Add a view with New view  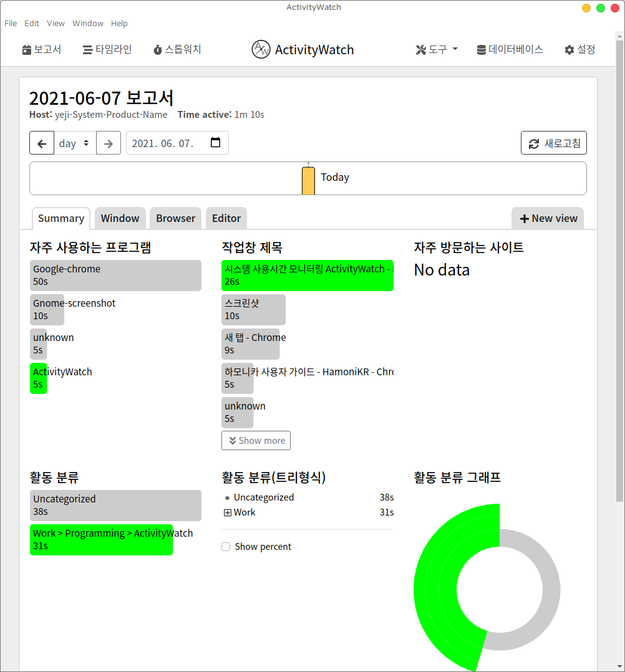548,219
